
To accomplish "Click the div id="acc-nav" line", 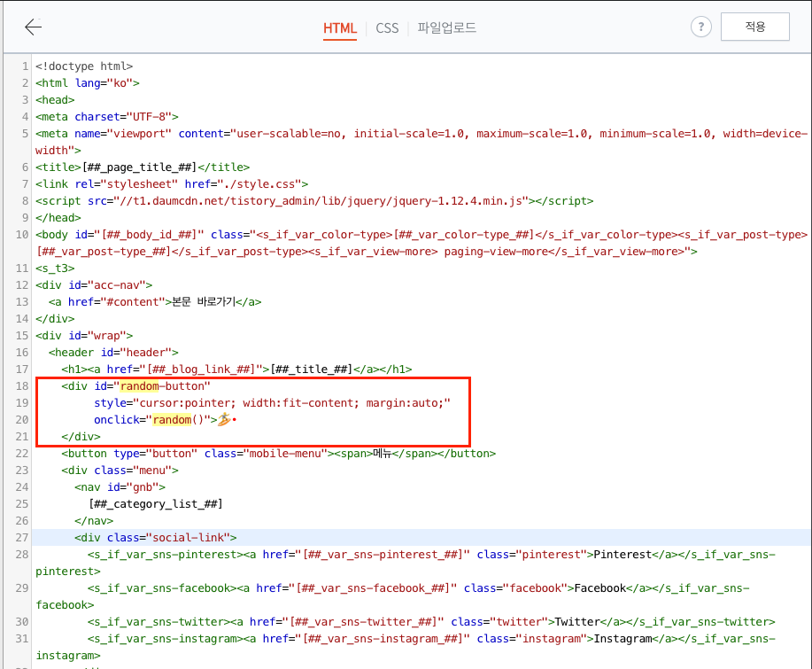I will tap(94, 285).
